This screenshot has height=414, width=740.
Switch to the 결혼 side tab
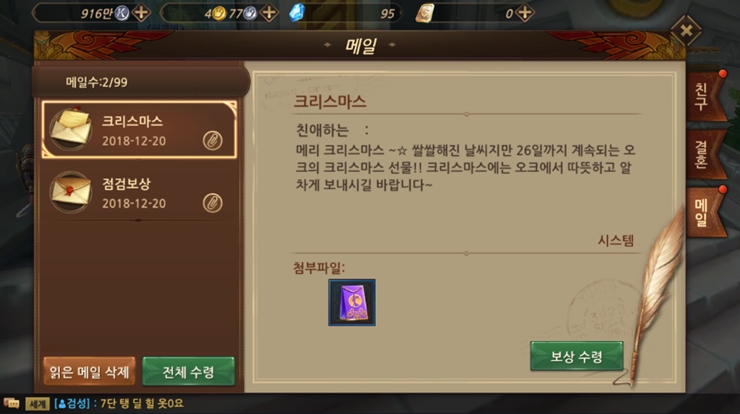[x=702, y=154]
